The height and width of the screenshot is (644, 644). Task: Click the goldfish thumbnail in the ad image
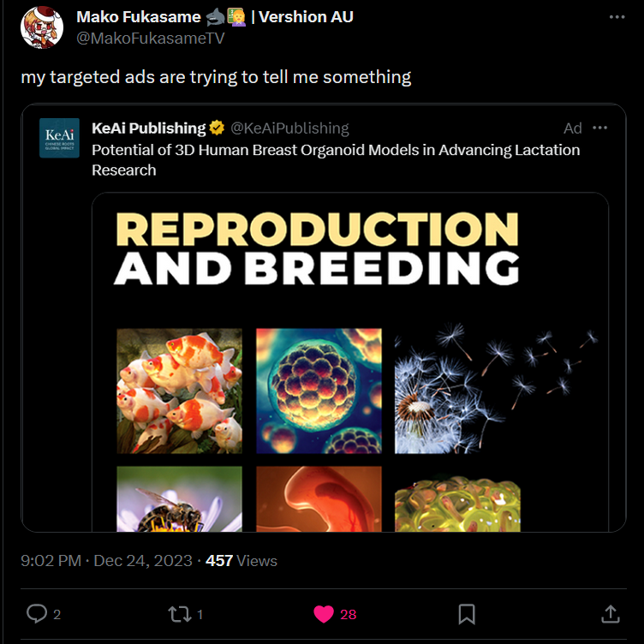[x=179, y=391]
